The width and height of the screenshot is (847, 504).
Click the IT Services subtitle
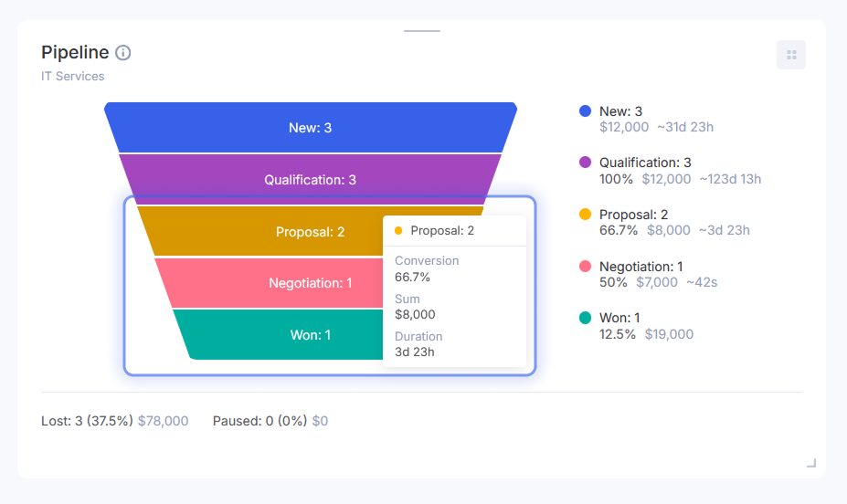click(73, 77)
